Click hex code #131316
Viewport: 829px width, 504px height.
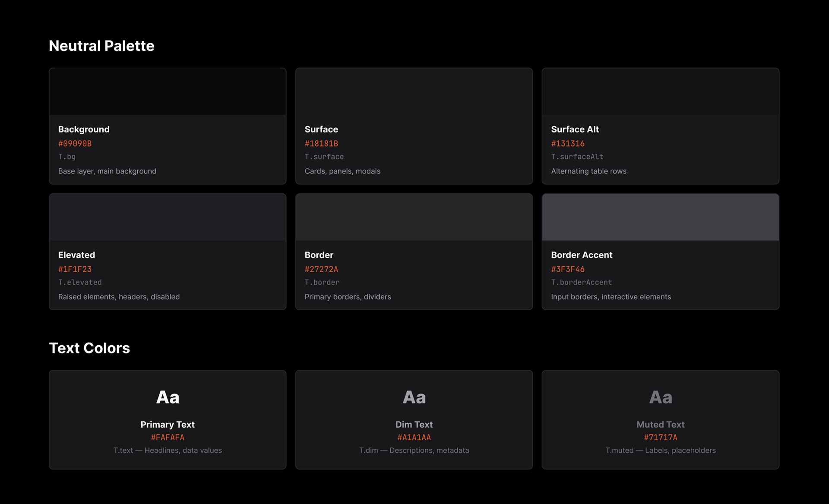click(x=567, y=143)
